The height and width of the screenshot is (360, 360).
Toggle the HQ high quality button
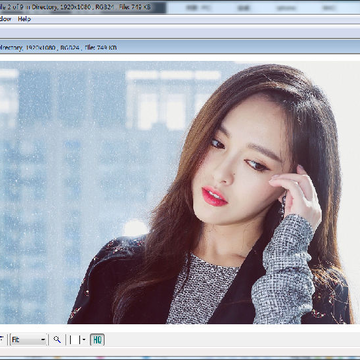coord(97,340)
